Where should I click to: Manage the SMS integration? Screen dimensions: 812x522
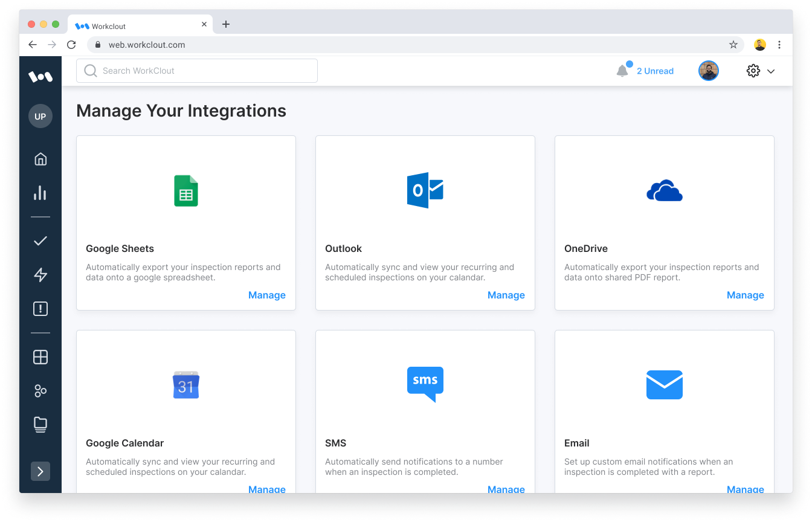[x=506, y=489]
